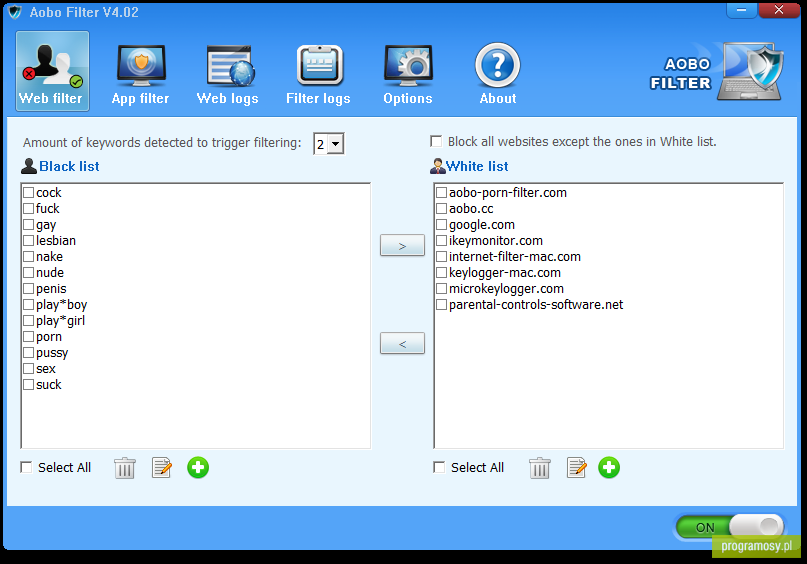Image resolution: width=807 pixels, height=564 pixels.
Task: Open the Filter logs tab
Action: (318, 75)
